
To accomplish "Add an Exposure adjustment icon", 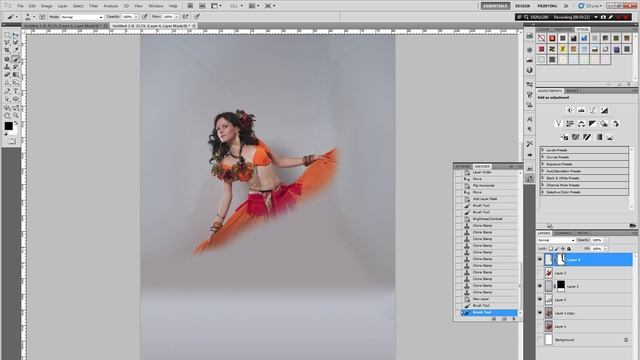I will (x=604, y=111).
